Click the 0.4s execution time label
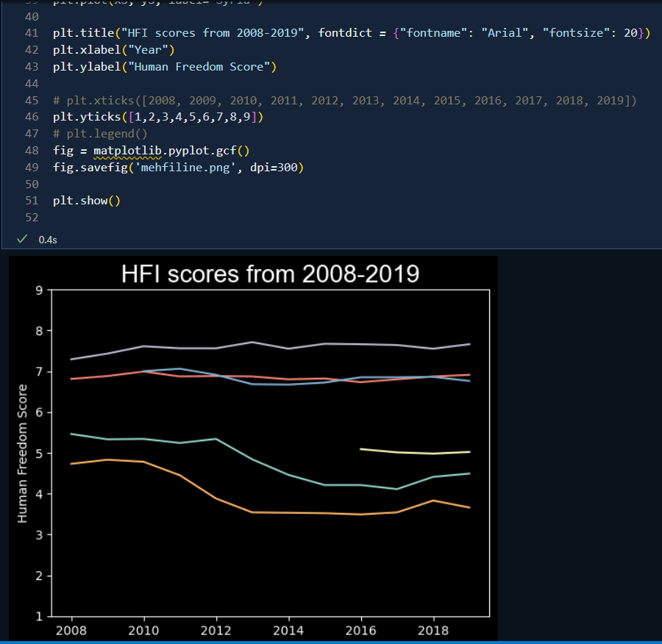 (47, 239)
